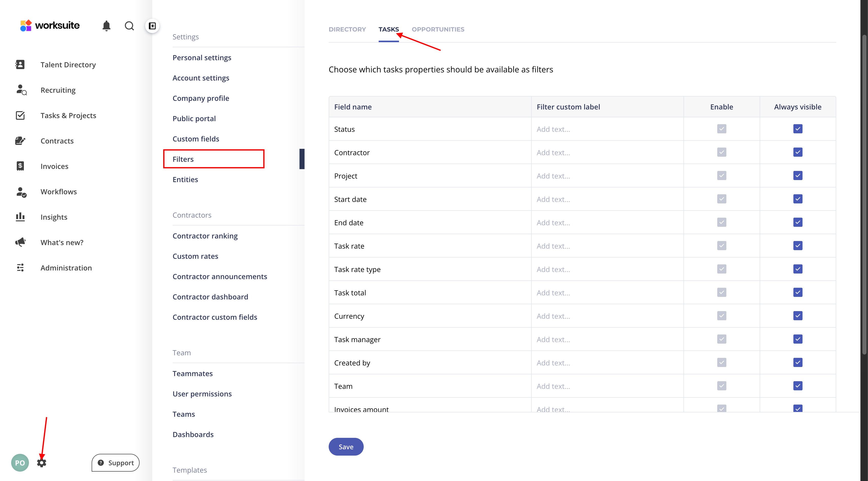Screen dimensions: 868x481
Task: Uncheck Always visible for Status
Action: (x=798, y=129)
